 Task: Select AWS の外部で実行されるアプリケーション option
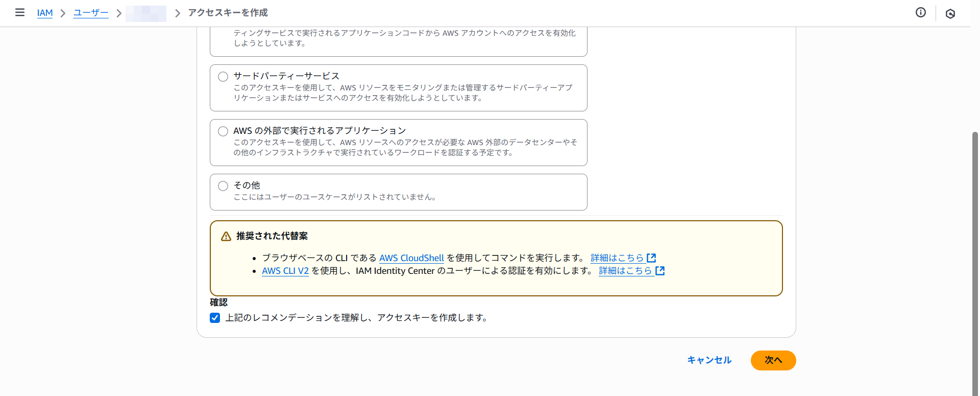coord(223,131)
